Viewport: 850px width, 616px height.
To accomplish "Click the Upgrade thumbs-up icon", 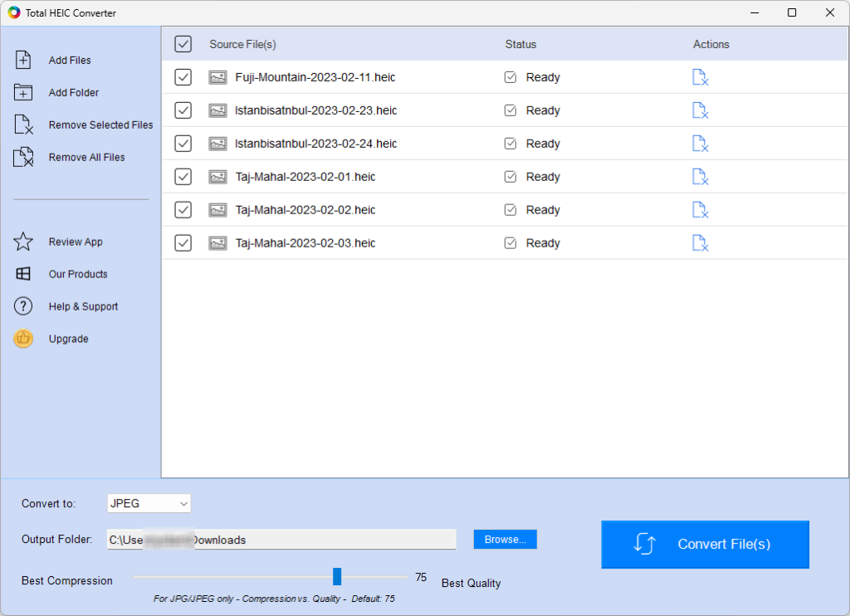I will (23, 339).
